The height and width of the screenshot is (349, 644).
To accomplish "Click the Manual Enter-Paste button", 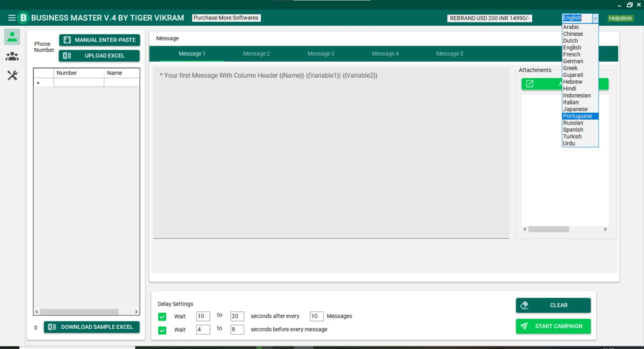I will 99,40.
